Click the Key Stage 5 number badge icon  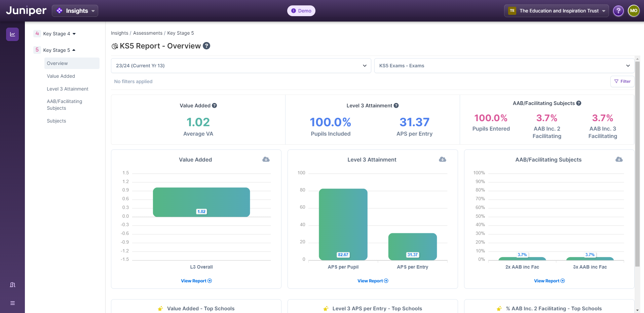coord(37,50)
